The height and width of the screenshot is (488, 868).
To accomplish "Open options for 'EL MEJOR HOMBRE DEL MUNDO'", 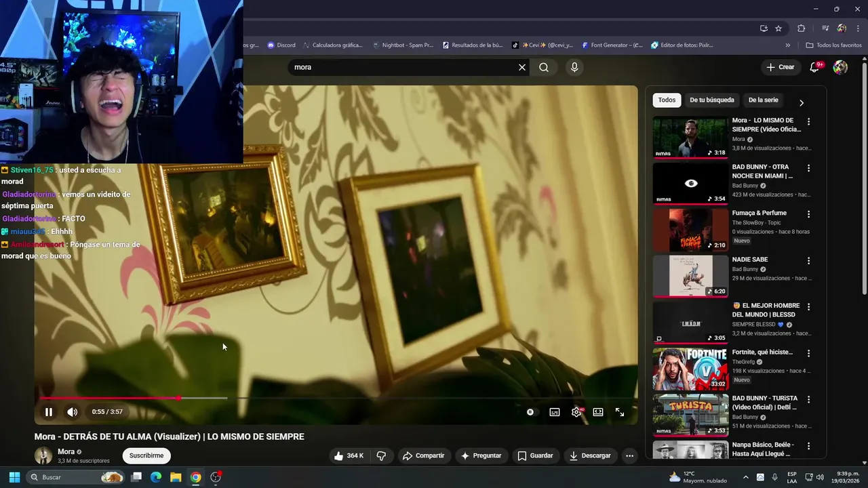I will [x=808, y=306].
